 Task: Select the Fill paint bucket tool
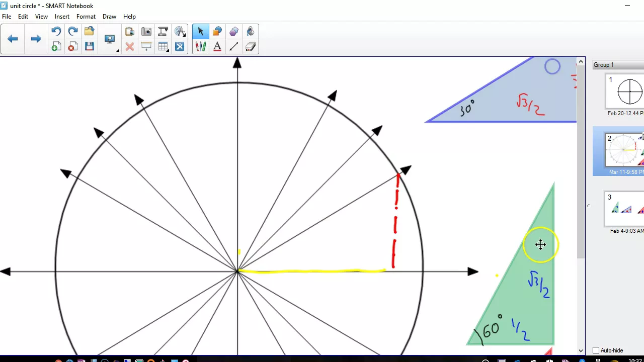[250, 31]
